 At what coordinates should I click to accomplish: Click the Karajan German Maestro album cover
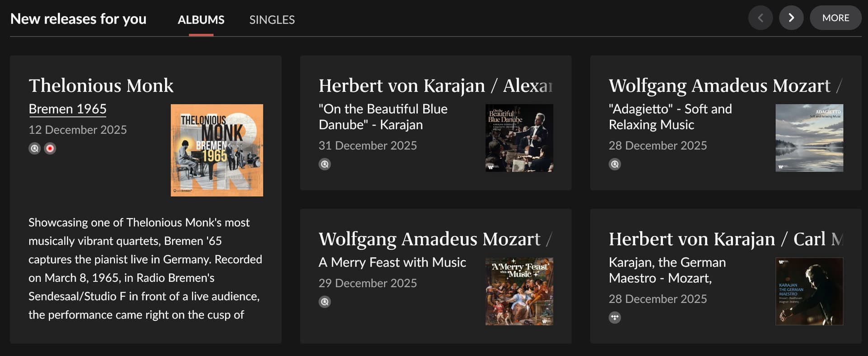click(x=809, y=291)
